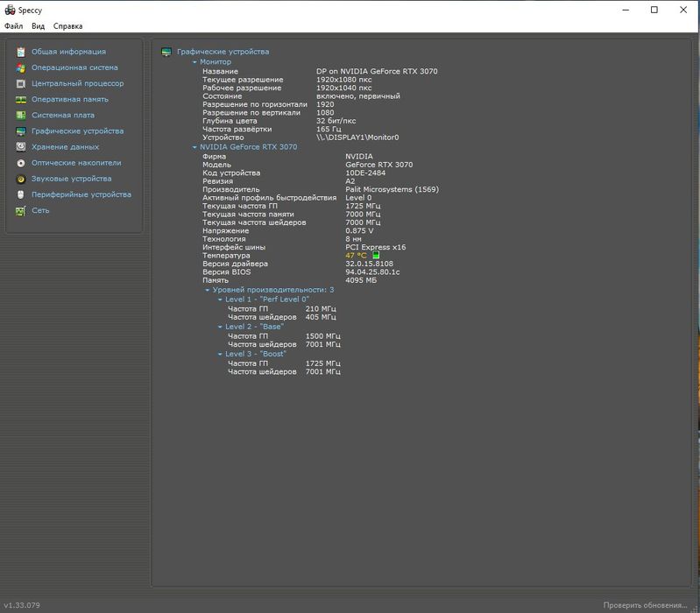Select the Системная плата board icon
This screenshot has width=700, height=613.
pos(21,116)
